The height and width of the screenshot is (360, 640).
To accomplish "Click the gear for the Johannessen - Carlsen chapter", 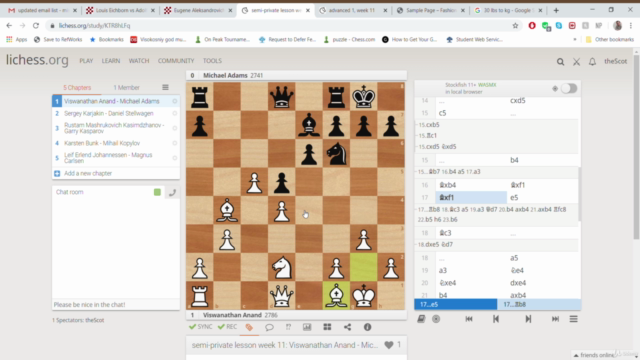I will (x=175, y=158).
